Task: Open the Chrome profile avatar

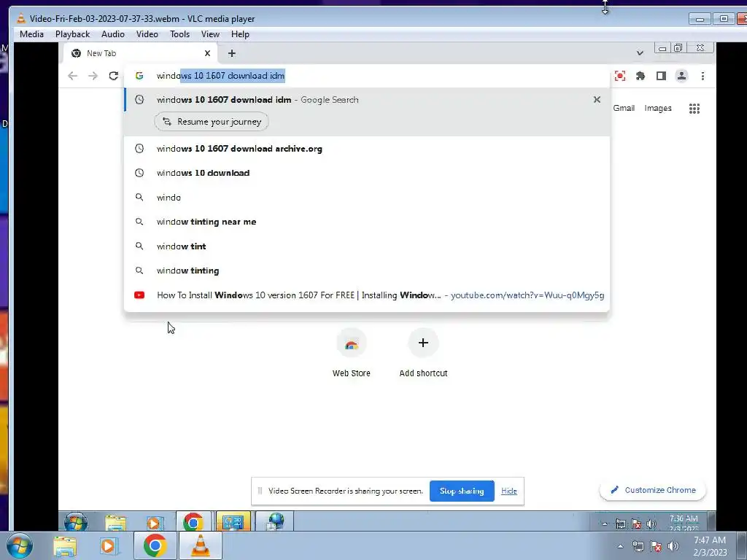Action: click(682, 76)
